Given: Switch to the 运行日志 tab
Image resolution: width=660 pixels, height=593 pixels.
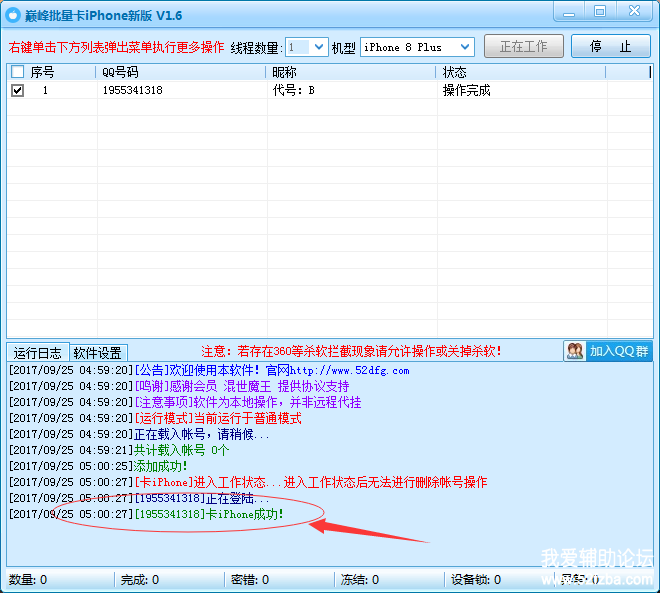Looking at the screenshot, I should click(x=38, y=352).
